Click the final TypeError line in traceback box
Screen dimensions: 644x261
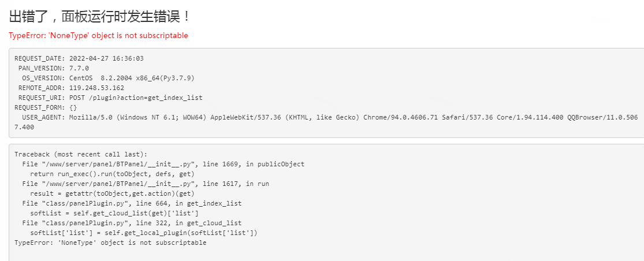pyautogui.click(x=110, y=243)
